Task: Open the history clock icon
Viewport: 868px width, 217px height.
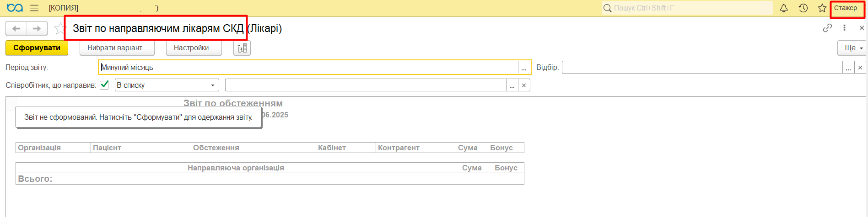Action: [803, 8]
